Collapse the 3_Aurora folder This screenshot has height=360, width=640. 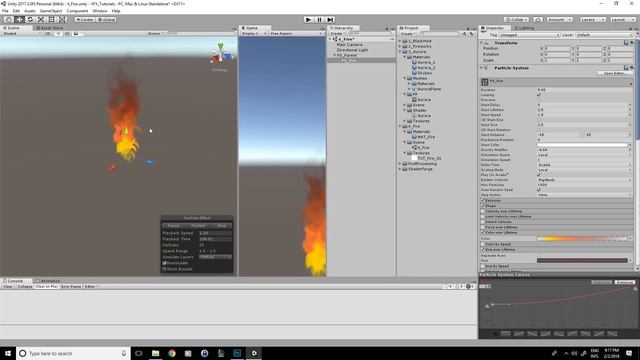400,52
